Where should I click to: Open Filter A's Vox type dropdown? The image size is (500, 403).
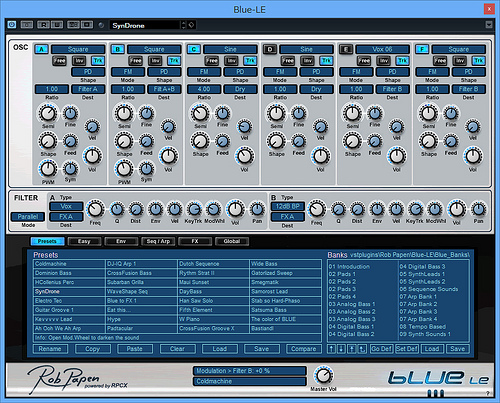tap(66, 206)
